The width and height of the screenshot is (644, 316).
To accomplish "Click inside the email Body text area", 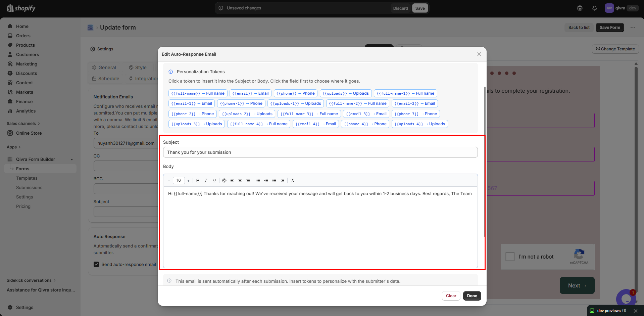I will coord(320,227).
